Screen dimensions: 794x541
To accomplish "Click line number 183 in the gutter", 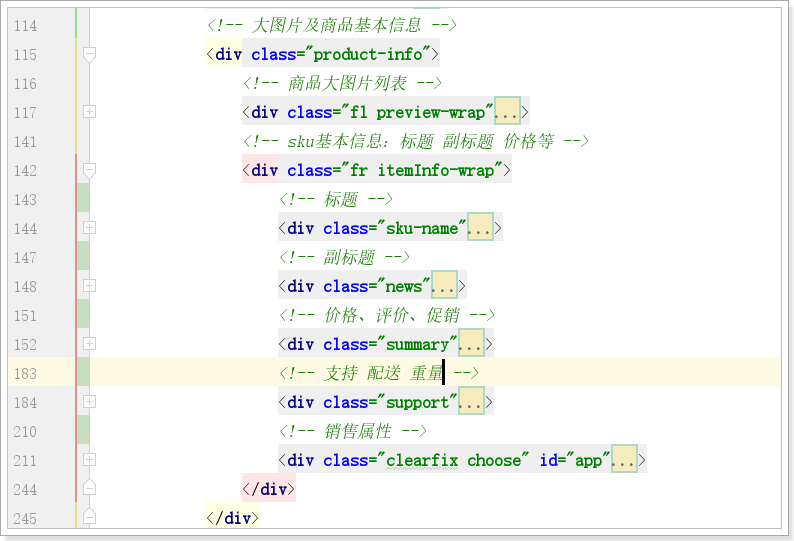I will 25,373.
